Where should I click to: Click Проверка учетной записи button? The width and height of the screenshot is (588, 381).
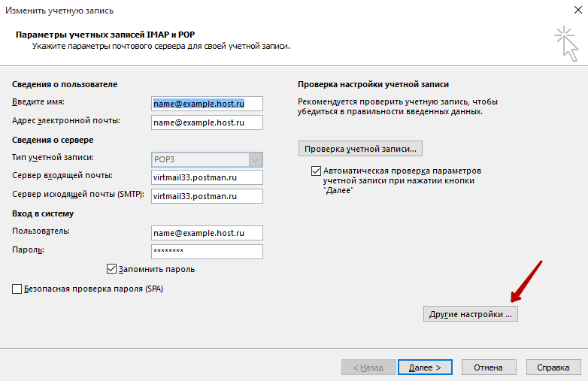click(360, 148)
